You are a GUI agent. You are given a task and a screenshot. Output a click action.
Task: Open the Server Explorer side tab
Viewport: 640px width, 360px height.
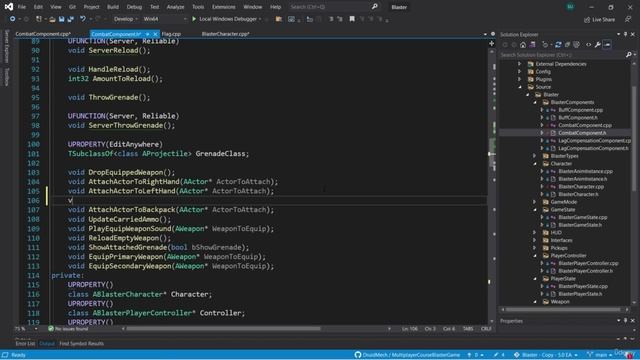point(6,47)
